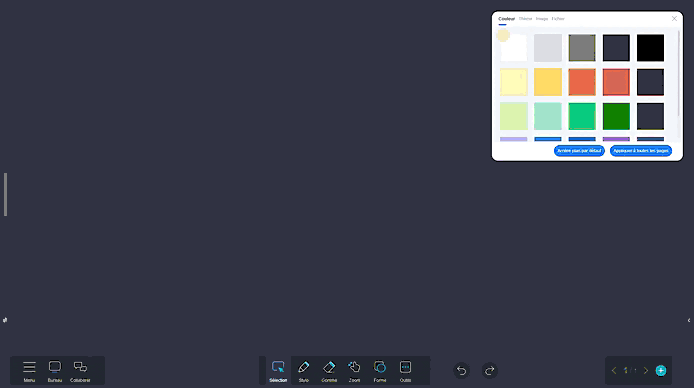Add a new page with plus button

(x=661, y=370)
